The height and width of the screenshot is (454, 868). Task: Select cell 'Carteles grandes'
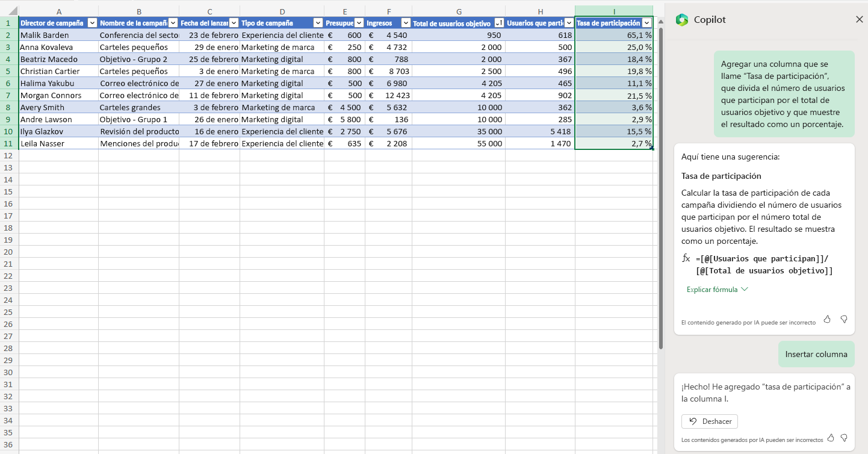(x=138, y=107)
